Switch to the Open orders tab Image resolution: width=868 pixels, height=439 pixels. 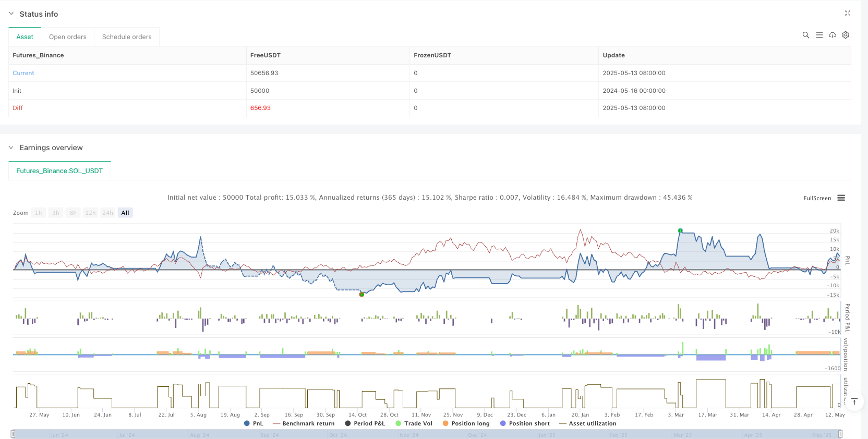68,37
